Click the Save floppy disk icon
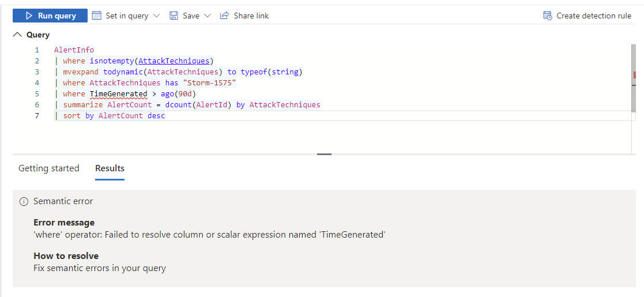The width and height of the screenshot is (644, 297). (174, 16)
